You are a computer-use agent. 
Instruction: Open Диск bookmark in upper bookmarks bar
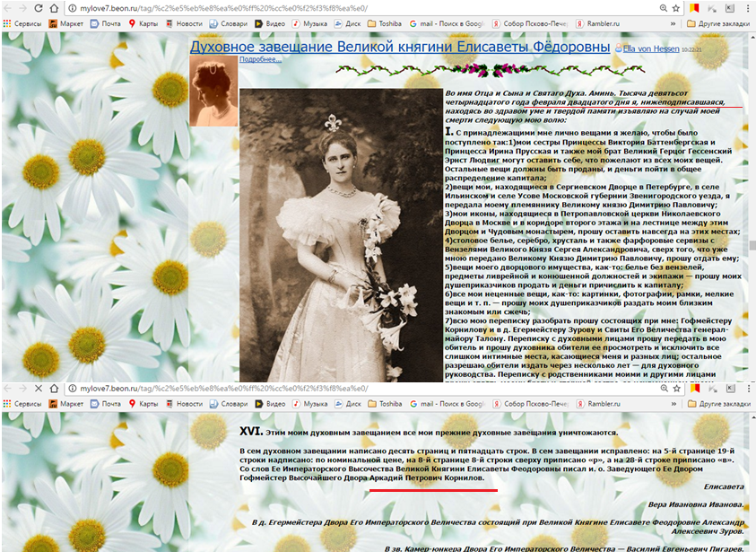click(347, 23)
